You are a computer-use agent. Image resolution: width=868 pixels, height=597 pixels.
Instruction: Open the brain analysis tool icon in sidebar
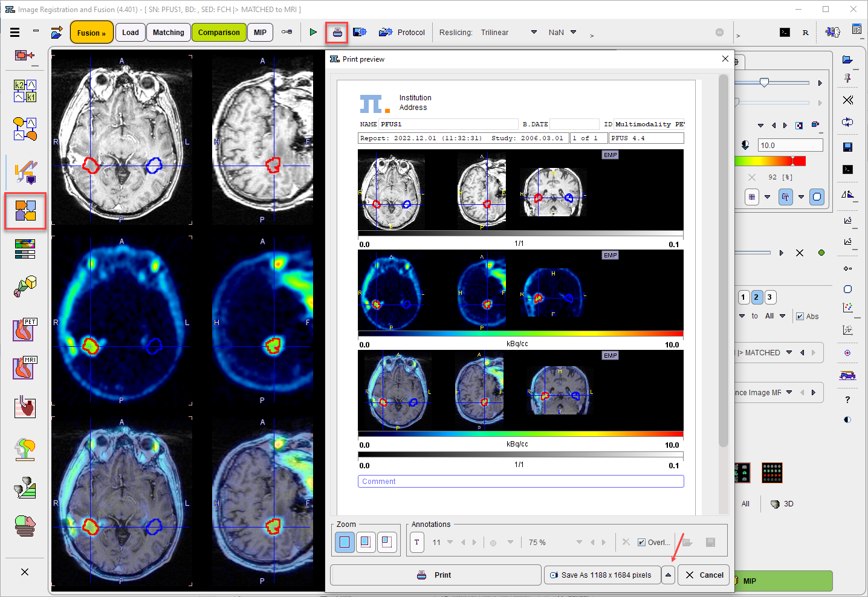(x=25, y=449)
